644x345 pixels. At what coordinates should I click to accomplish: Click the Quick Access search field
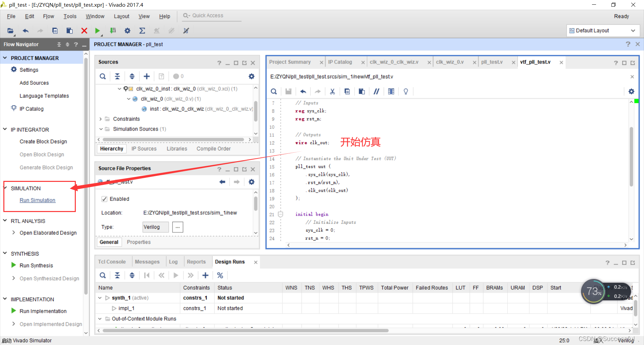211,16
